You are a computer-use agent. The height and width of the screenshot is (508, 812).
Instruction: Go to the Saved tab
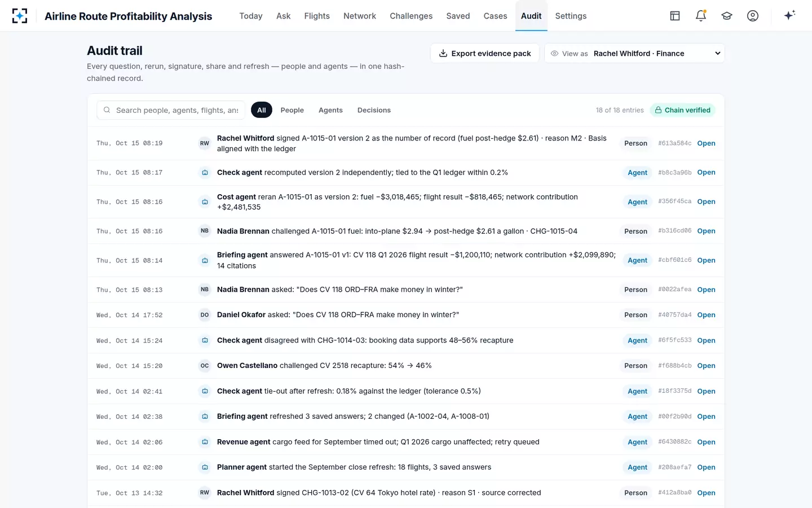click(x=458, y=16)
